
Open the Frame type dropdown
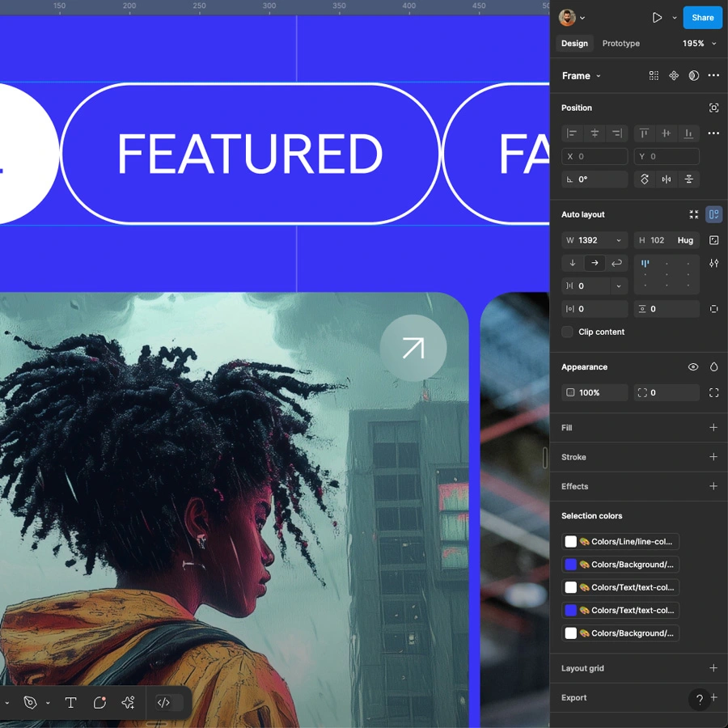pyautogui.click(x=581, y=76)
